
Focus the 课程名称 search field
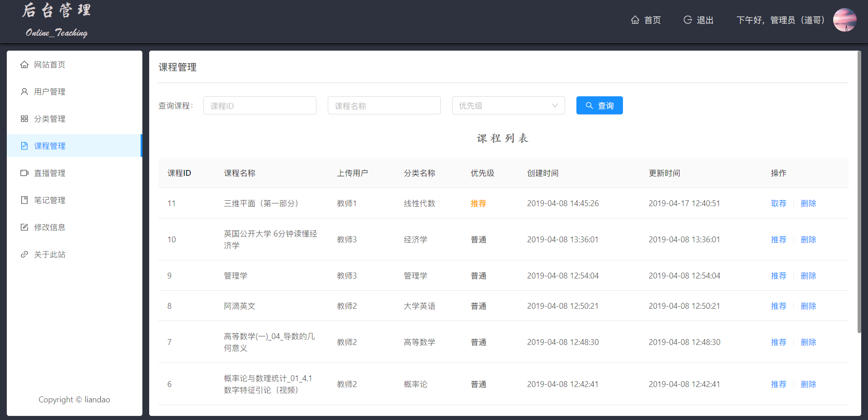(x=384, y=105)
